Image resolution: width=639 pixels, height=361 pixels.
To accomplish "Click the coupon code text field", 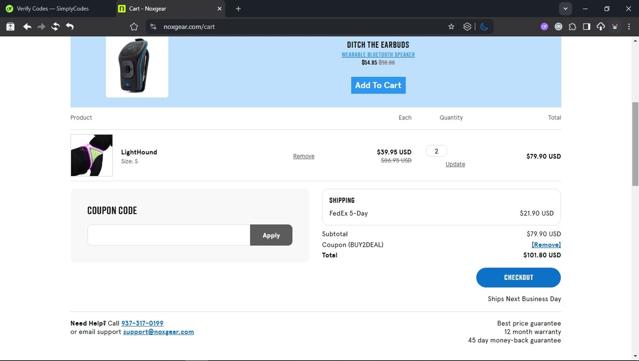I will 169,235.
